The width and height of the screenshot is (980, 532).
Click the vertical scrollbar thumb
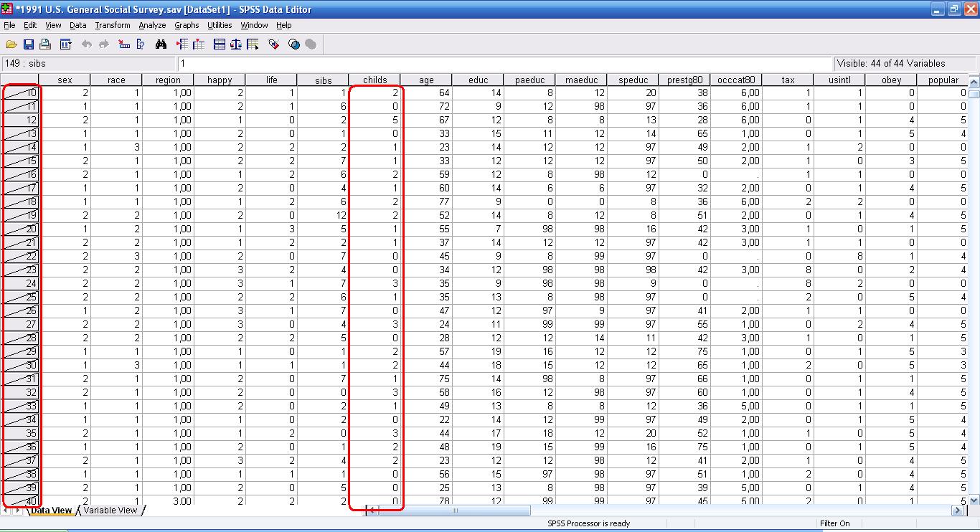(974, 92)
